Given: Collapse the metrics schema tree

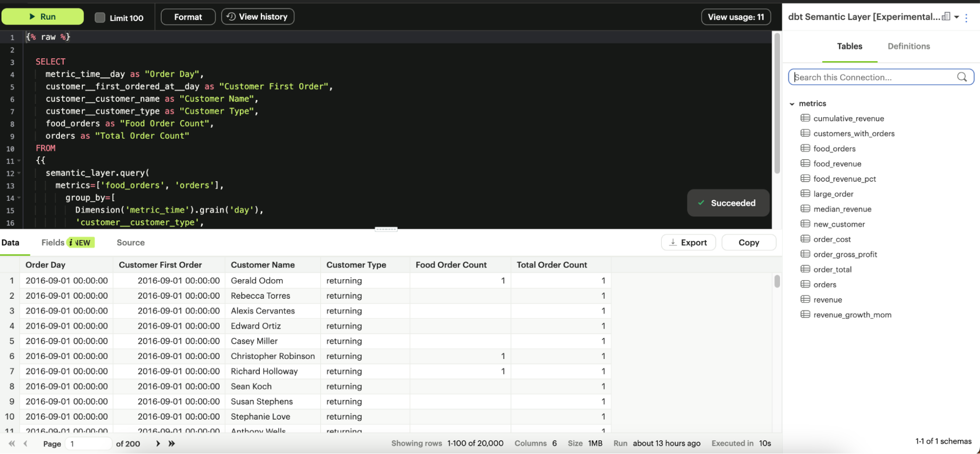Looking at the screenshot, I should (792, 104).
